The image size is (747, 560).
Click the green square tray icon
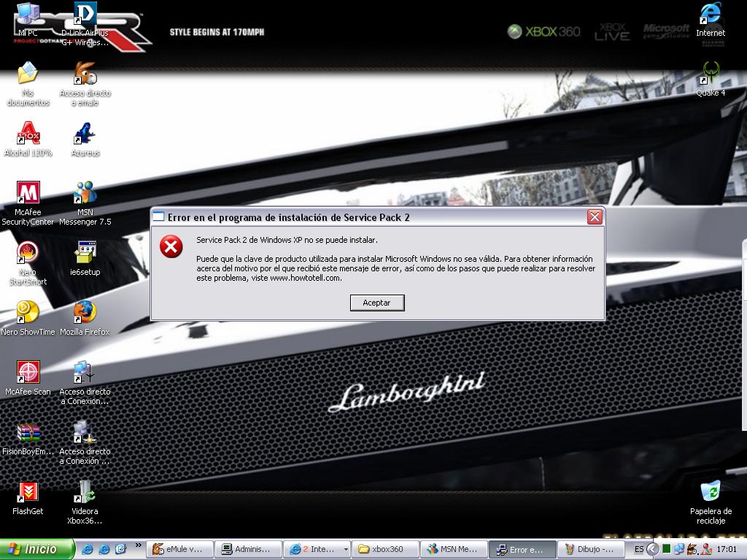click(x=667, y=549)
